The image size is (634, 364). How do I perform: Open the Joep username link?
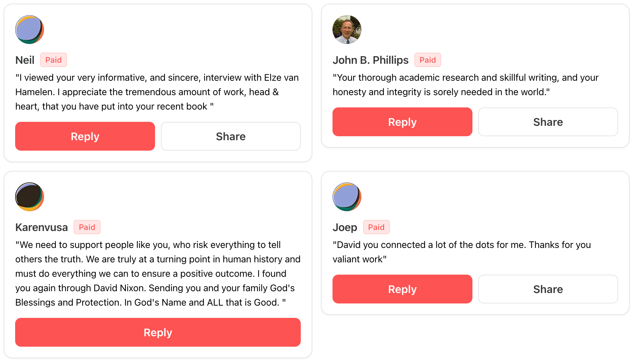click(345, 227)
